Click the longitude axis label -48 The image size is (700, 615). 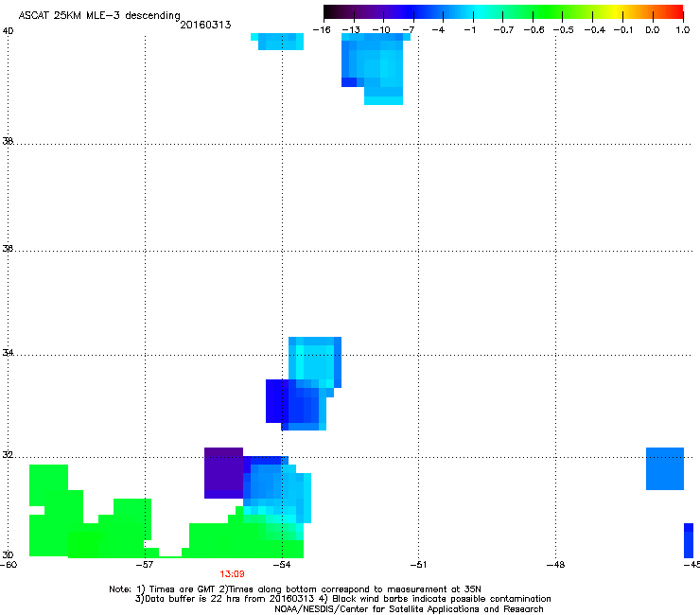pyautogui.click(x=555, y=565)
